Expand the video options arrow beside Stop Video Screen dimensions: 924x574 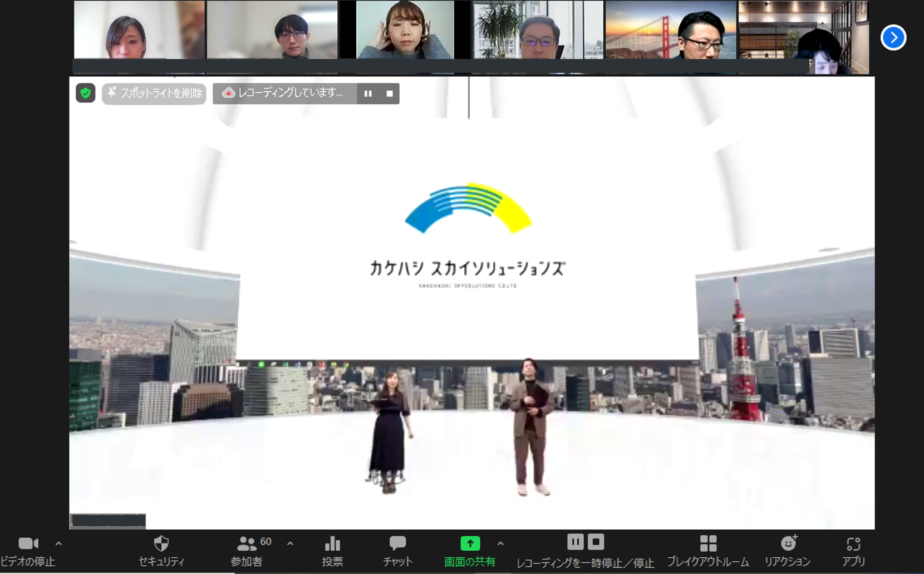[58, 543]
